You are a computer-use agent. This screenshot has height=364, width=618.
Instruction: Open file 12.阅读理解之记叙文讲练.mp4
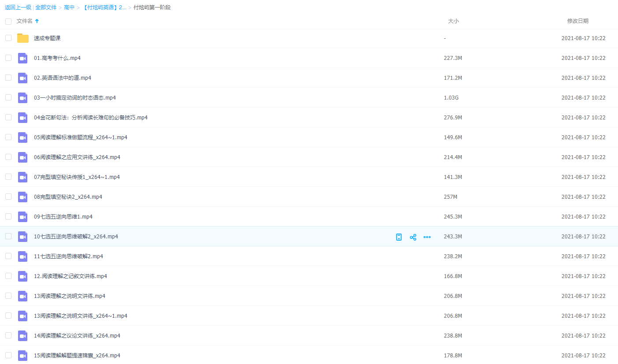[71, 276]
